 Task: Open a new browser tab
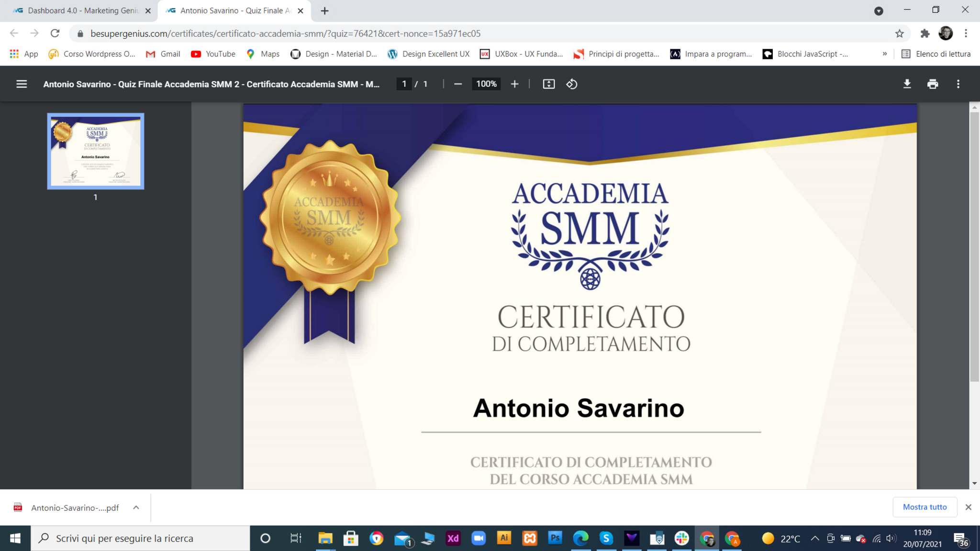pyautogui.click(x=324, y=11)
